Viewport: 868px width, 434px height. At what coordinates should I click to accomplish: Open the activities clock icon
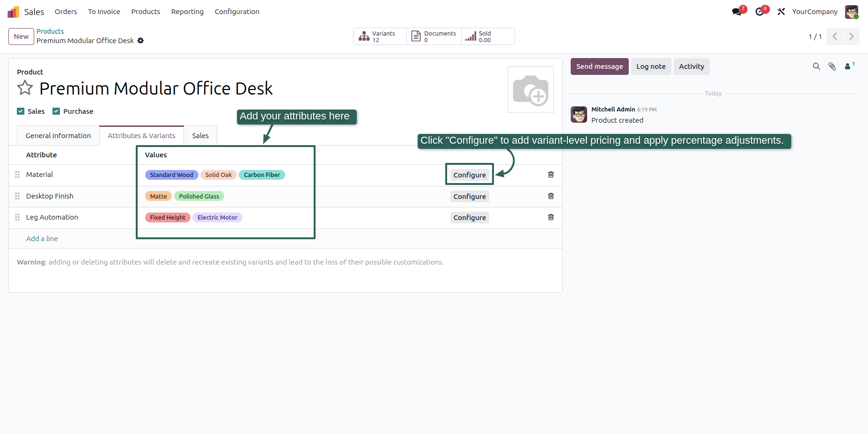pos(759,12)
